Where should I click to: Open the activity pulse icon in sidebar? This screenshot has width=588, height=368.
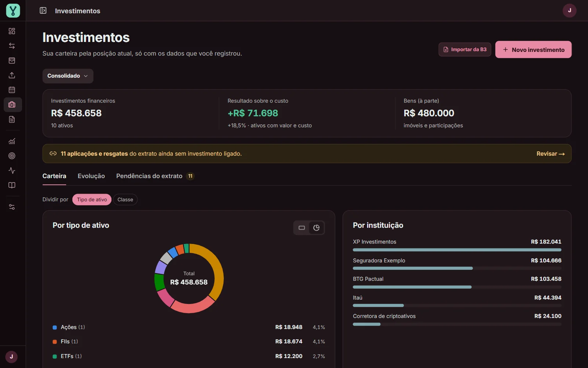click(12, 171)
